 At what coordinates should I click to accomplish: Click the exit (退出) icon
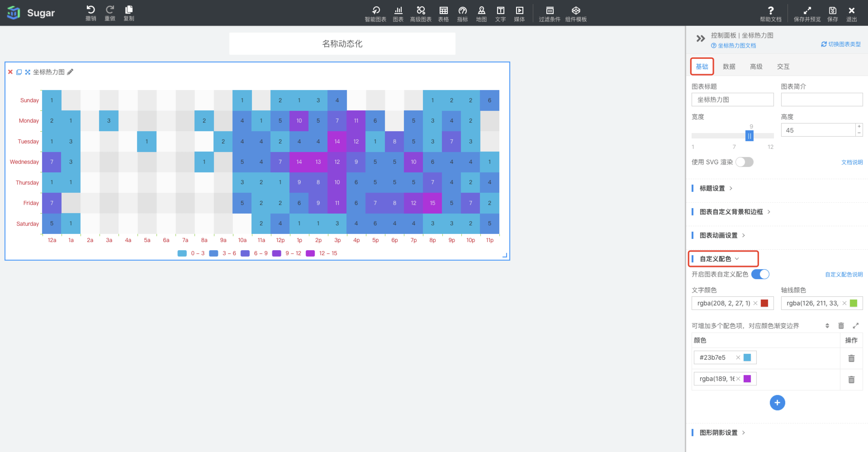(851, 14)
